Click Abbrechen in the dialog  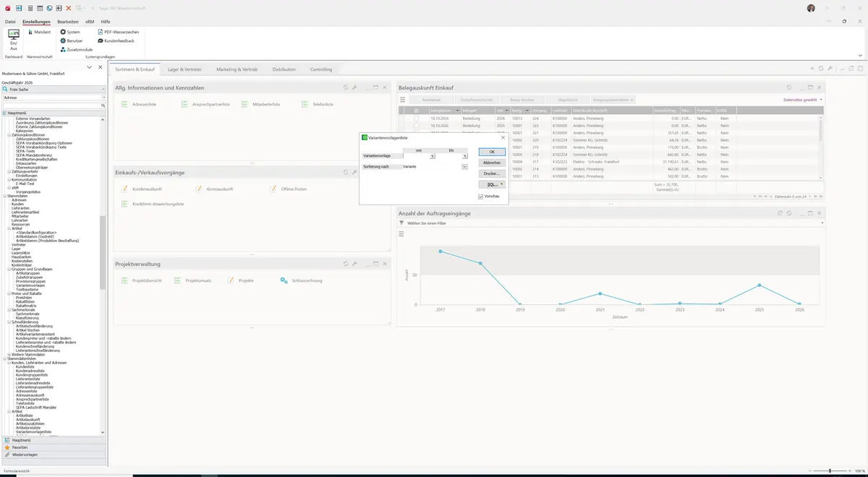tap(492, 163)
